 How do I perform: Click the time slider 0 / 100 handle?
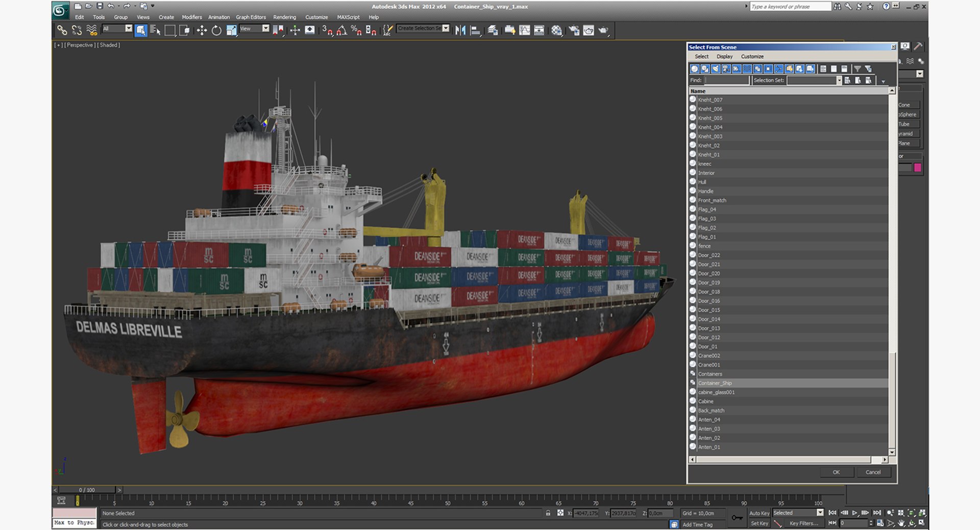coord(87,490)
